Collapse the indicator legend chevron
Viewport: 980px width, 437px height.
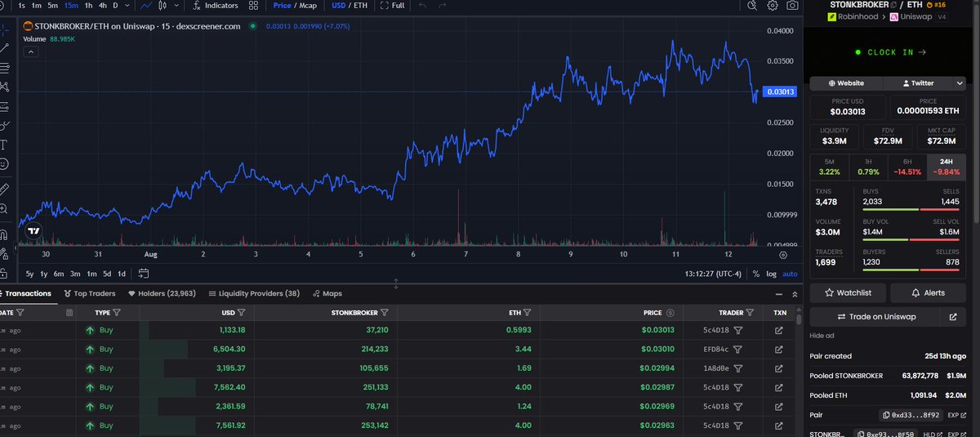pos(30,51)
